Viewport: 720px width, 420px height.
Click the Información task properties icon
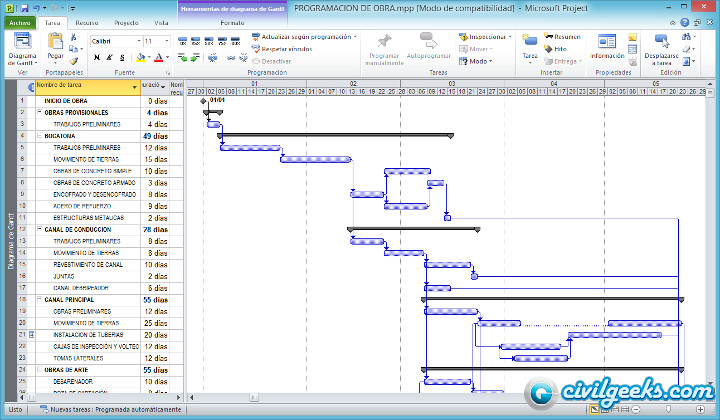pyautogui.click(x=607, y=47)
